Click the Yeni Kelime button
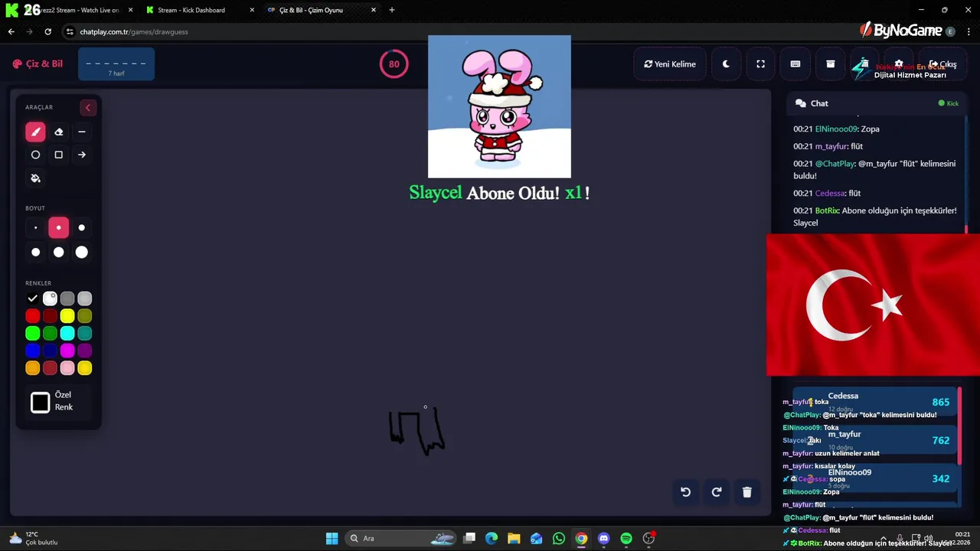Viewport: 980px width, 551px height. [x=670, y=64]
